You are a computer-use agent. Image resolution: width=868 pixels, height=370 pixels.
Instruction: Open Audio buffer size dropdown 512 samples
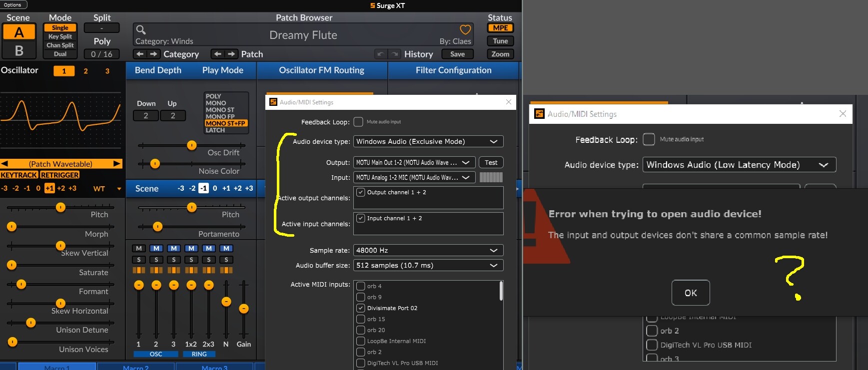[428, 265]
